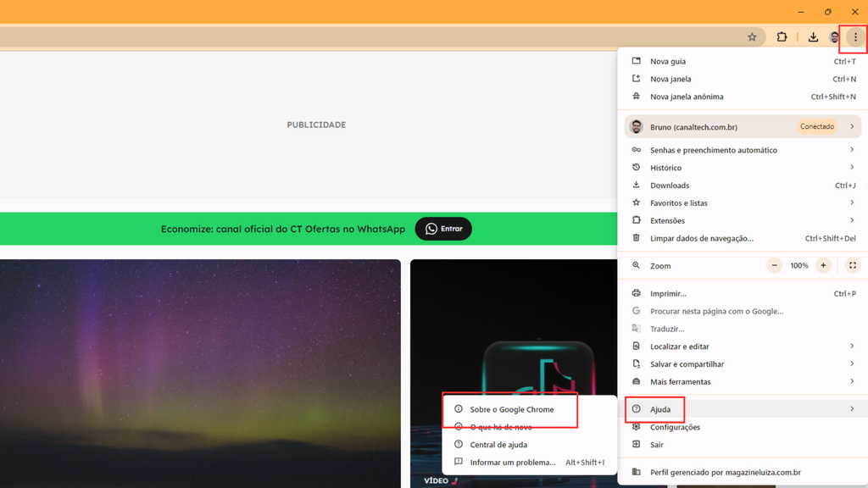Click the star icon beside Favoritos e listas
Viewport: 868px width, 488px height.
pyautogui.click(x=636, y=202)
